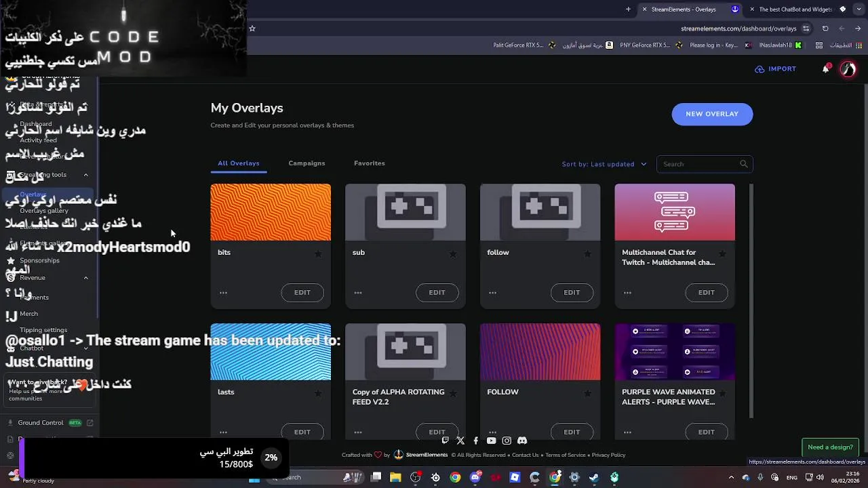Open the Privacy Policy footer link
Viewport: 868px width, 488px height.
609,455
